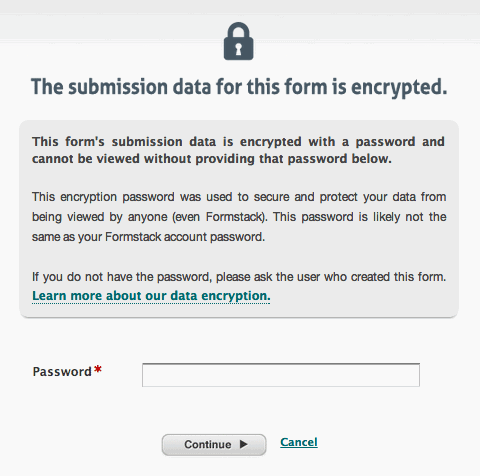Click the "submission data for this form is encrypted" heading
The image size is (480, 476).
click(x=239, y=87)
